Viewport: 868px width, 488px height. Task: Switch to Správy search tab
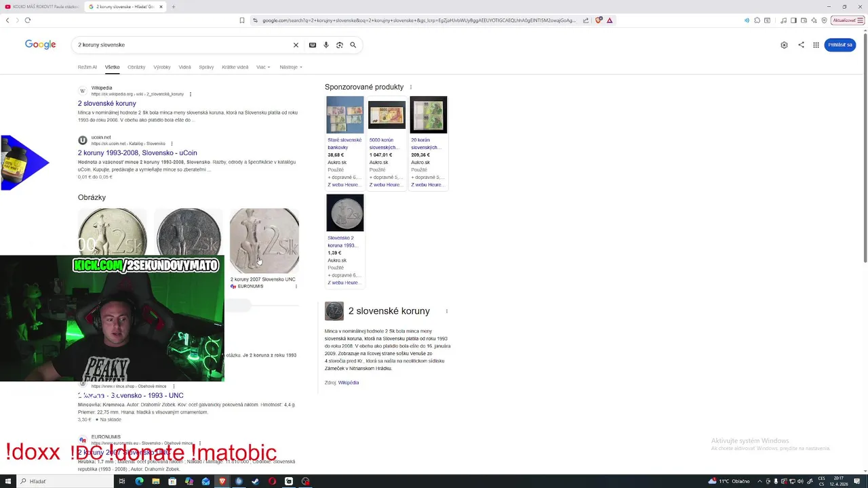206,67
